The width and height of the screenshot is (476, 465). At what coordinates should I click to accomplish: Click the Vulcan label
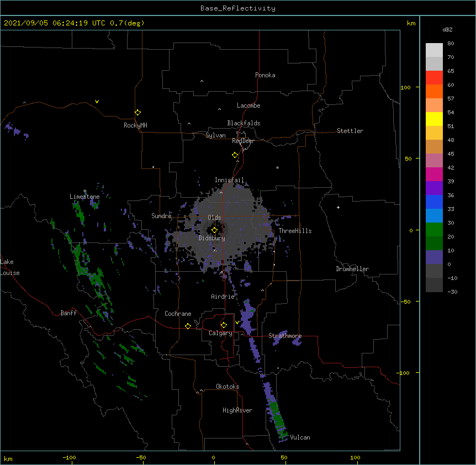[300, 437]
